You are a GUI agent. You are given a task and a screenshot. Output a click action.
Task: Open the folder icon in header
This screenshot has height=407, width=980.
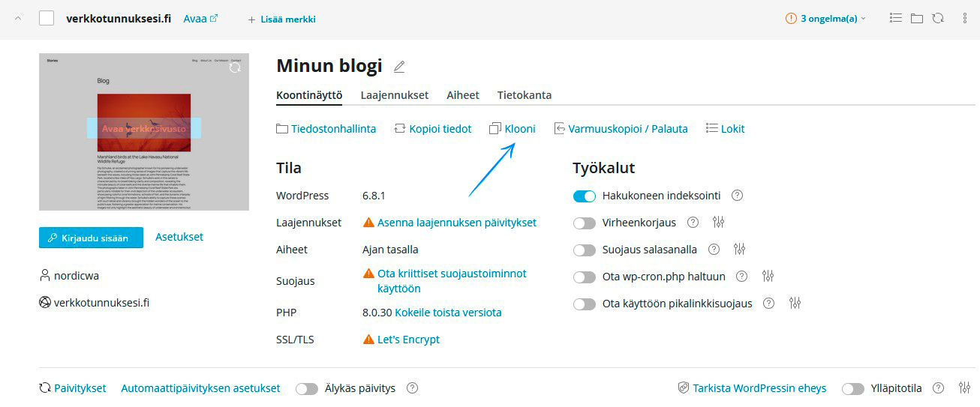click(917, 19)
